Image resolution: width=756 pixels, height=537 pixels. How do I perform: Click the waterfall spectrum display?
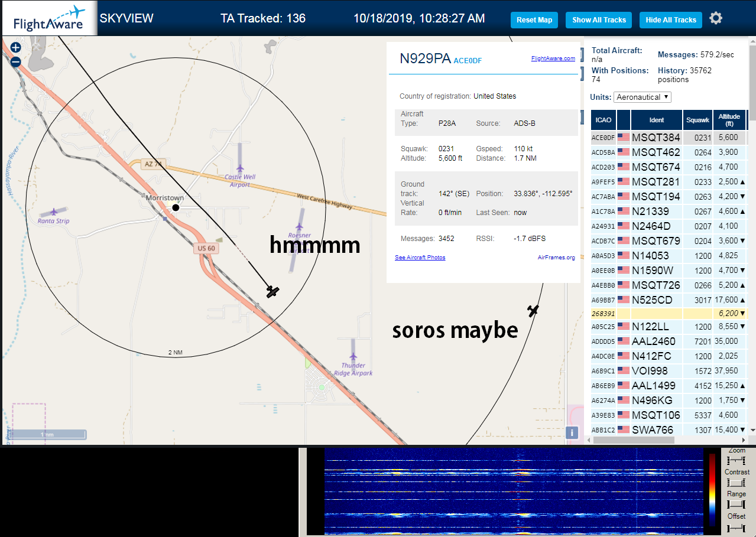[514, 491]
